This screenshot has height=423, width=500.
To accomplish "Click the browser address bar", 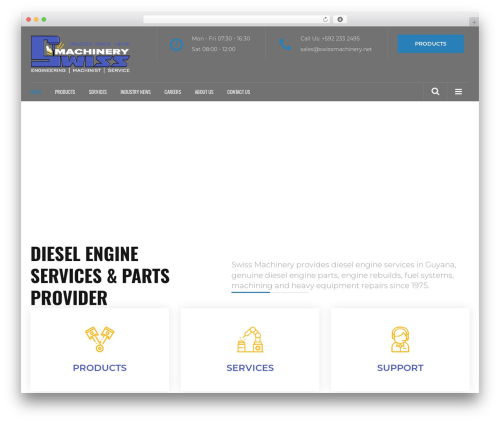I will pyautogui.click(x=237, y=19).
